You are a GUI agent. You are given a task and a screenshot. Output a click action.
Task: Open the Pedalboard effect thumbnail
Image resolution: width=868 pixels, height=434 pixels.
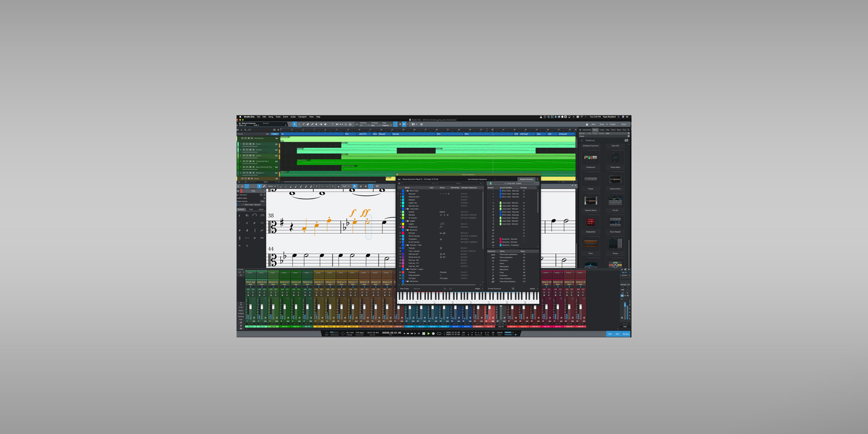pyautogui.click(x=591, y=157)
